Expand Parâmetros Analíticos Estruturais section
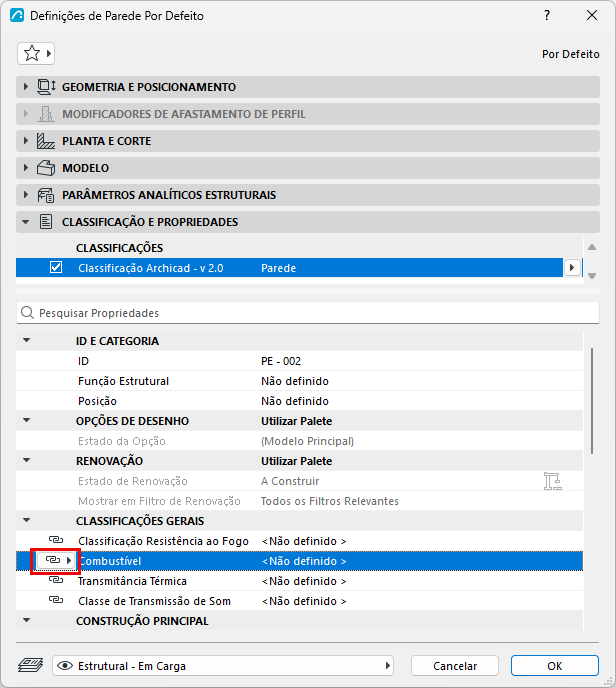This screenshot has width=616, height=688. (25, 195)
